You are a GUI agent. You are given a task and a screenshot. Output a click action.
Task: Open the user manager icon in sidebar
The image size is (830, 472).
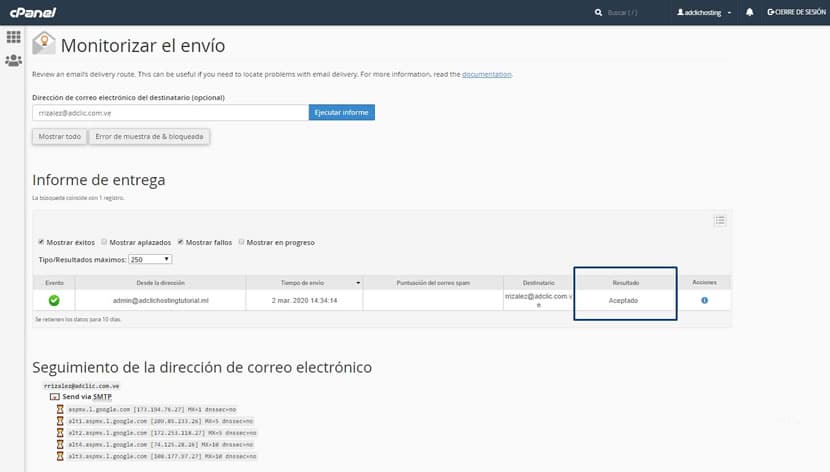click(x=13, y=60)
